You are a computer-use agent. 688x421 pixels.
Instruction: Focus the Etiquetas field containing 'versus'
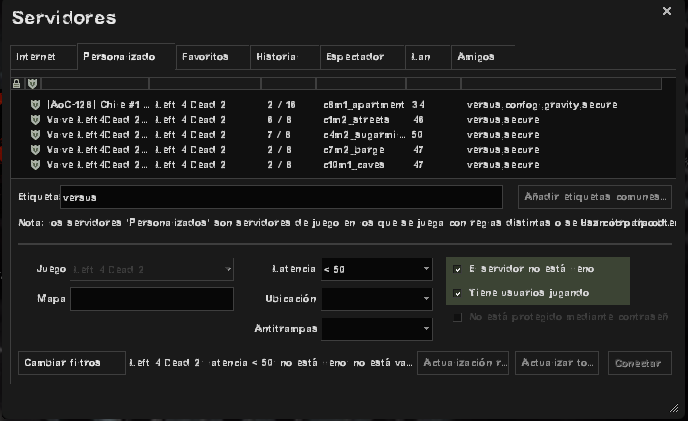click(x=281, y=197)
